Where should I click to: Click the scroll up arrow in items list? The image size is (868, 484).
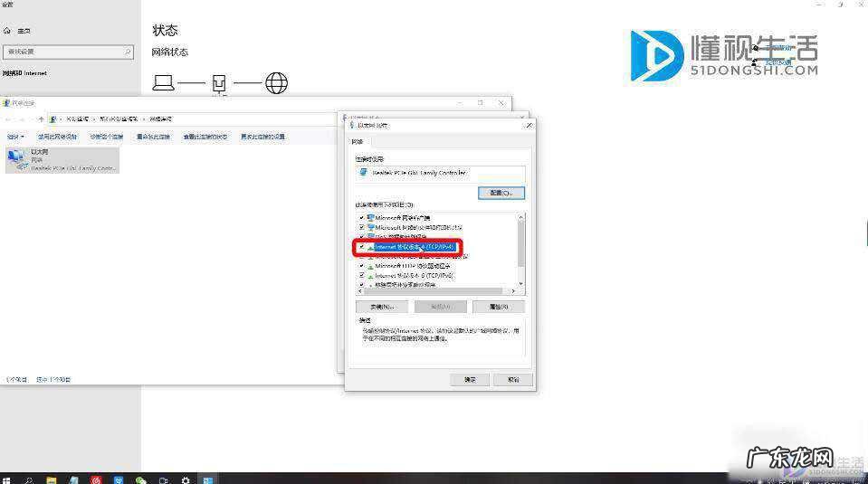click(x=521, y=217)
